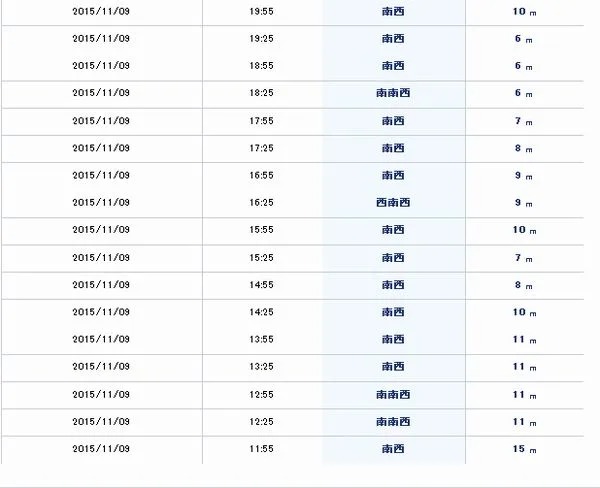This screenshot has width=600, height=488.
Task: Click the 南南西 direction at 12:25
Action: [x=393, y=421]
